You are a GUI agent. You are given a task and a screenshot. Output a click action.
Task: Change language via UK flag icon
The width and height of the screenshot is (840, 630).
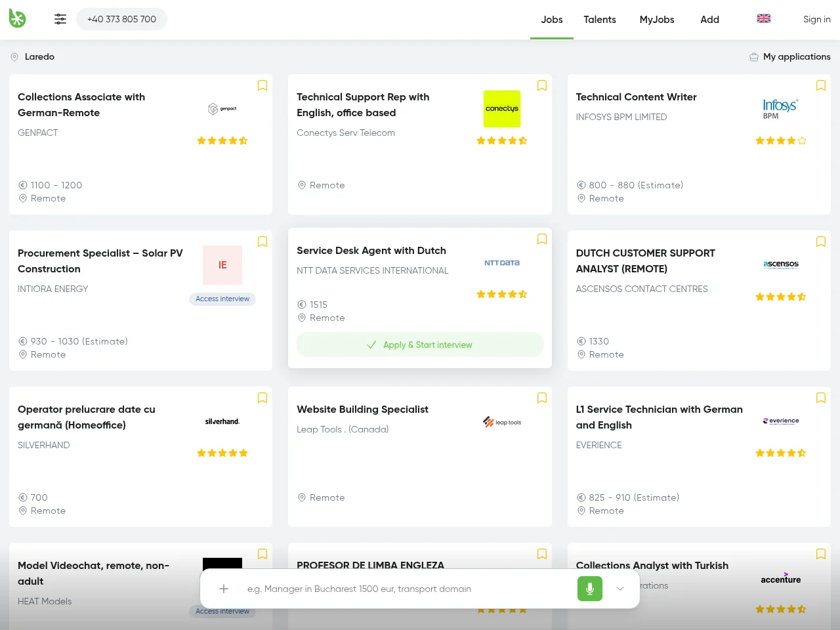[764, 18]
